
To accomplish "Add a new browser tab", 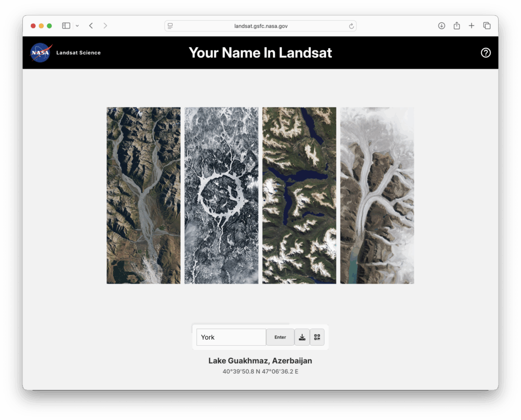I will [472, 25].
